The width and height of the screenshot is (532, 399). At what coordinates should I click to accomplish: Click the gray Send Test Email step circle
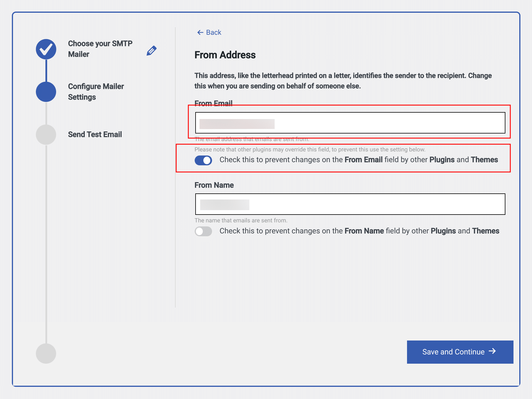46,135
